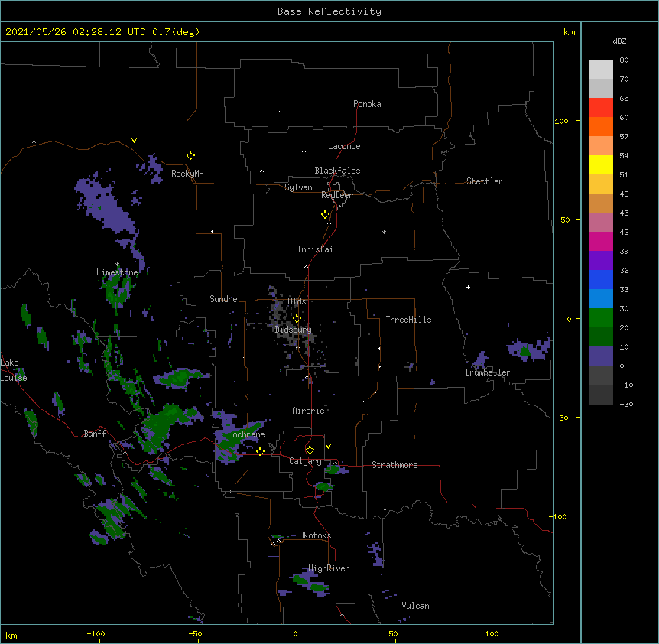Click the Banff label
Image resolution: width=659 pixels, height=644 pixels.
click(95, 434)
